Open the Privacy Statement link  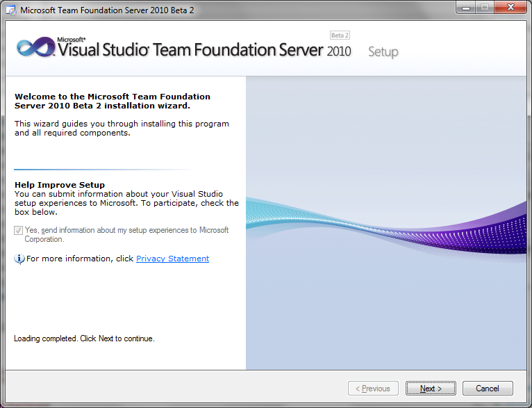172,259
